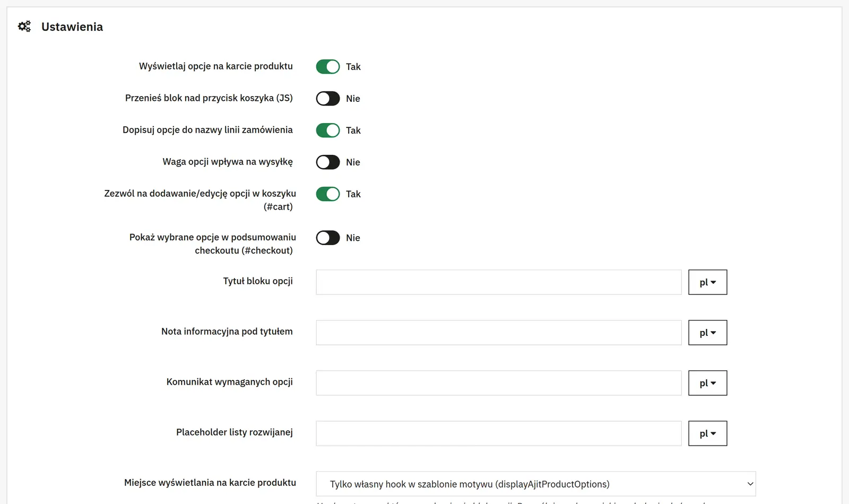Focus the Tytuł bloku opcji text field
Image resolution: width=849 pixels, height=504 pixels.
pos(499,282)
